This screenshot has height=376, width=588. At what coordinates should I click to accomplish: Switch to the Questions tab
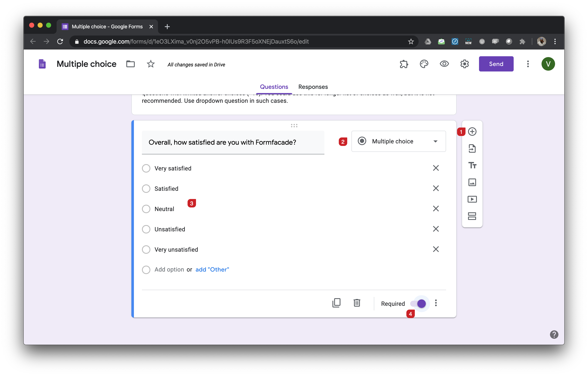pos(274,87)
